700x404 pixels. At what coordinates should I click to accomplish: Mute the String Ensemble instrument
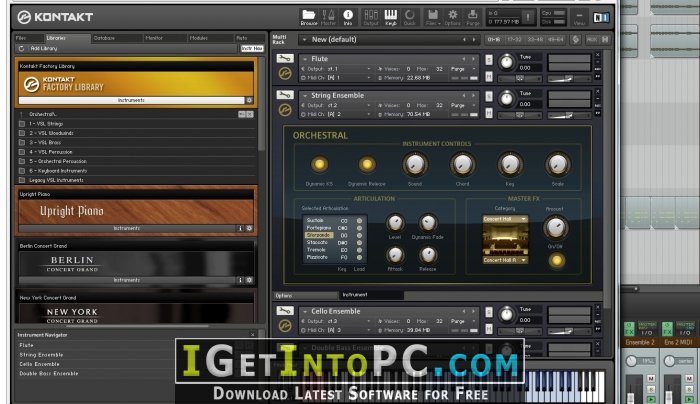(489, 113)
